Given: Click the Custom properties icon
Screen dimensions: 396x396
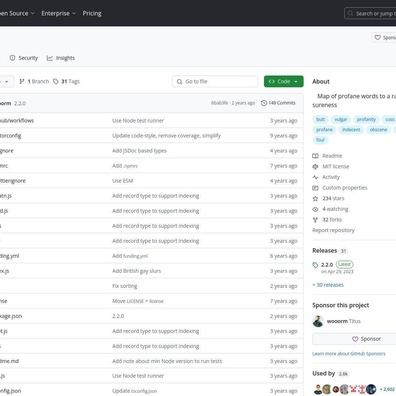Looking at the screenshot, I should [315, 188].
